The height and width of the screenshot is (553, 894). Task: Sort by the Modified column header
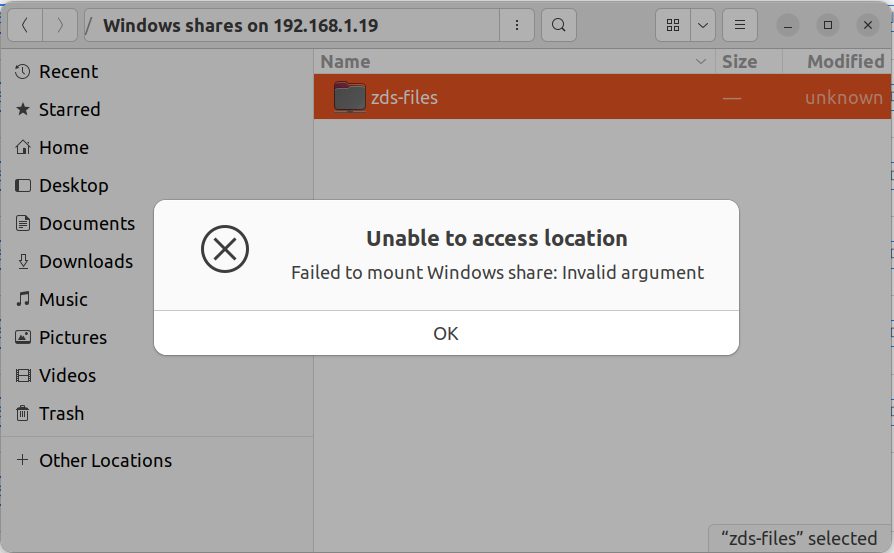click(836, 62)
